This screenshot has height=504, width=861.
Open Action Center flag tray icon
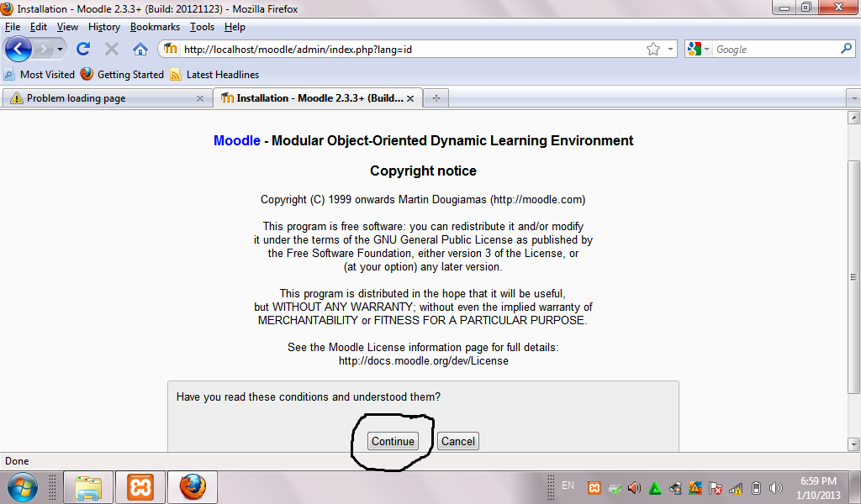716,487
